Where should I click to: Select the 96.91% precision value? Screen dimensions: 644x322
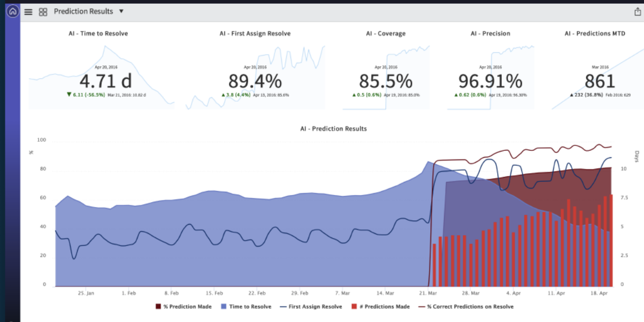490,81
